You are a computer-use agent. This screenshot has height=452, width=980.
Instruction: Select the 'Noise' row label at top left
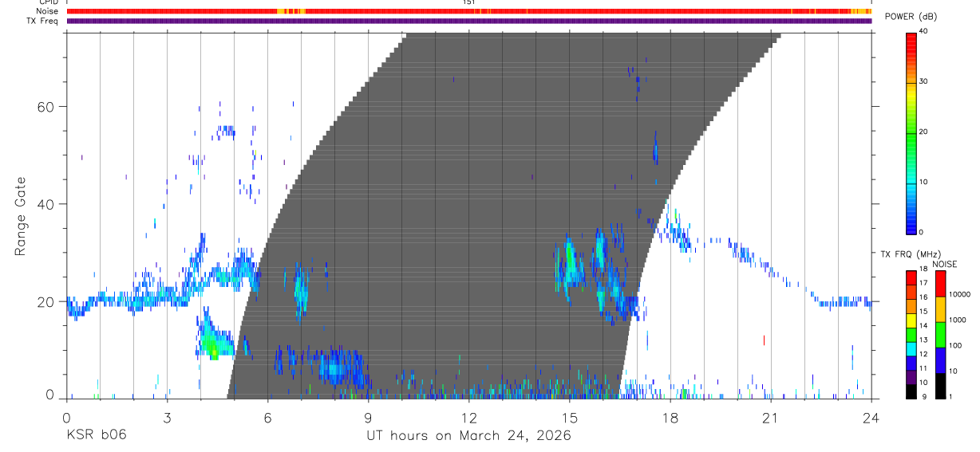tap(48, 11)
